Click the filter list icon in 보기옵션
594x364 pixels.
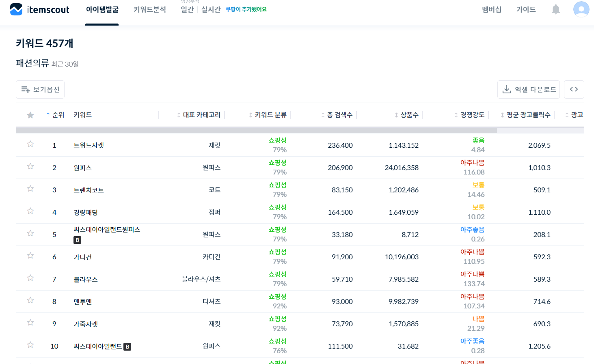click(x=25, y=89)
